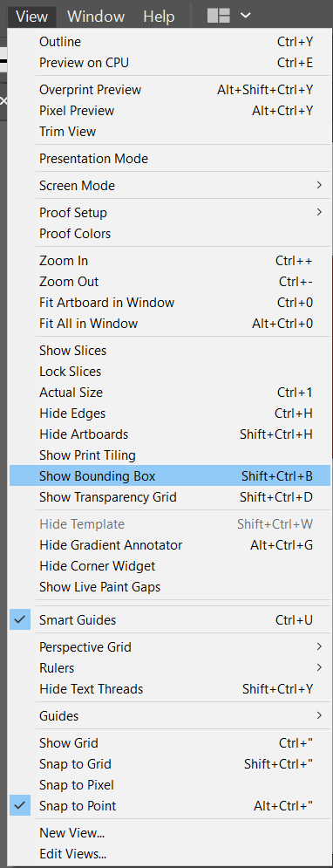Open the Guides submenu
This screenshot has height=868, width=333.
pyautogui.click(x=170, y=715)
